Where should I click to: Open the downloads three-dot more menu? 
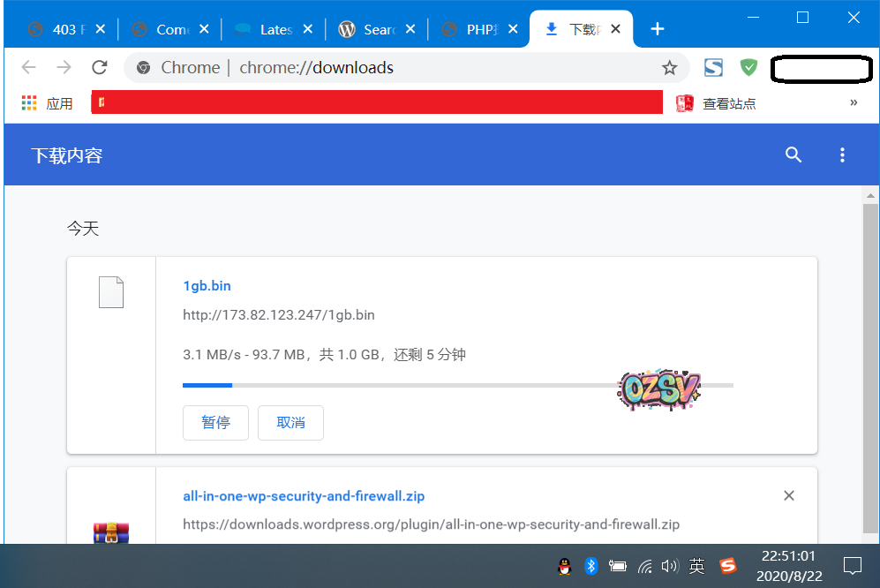(x=842, y=155)
